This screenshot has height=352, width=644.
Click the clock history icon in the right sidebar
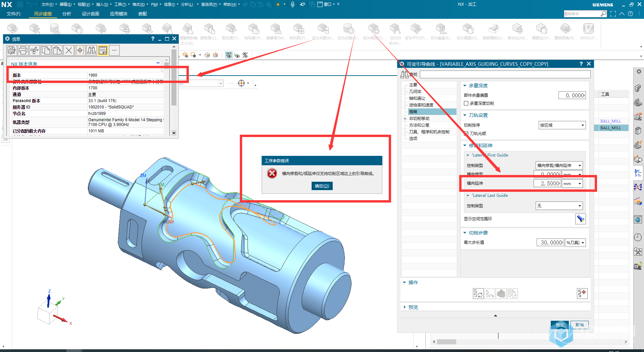click(x=638, y=237)
